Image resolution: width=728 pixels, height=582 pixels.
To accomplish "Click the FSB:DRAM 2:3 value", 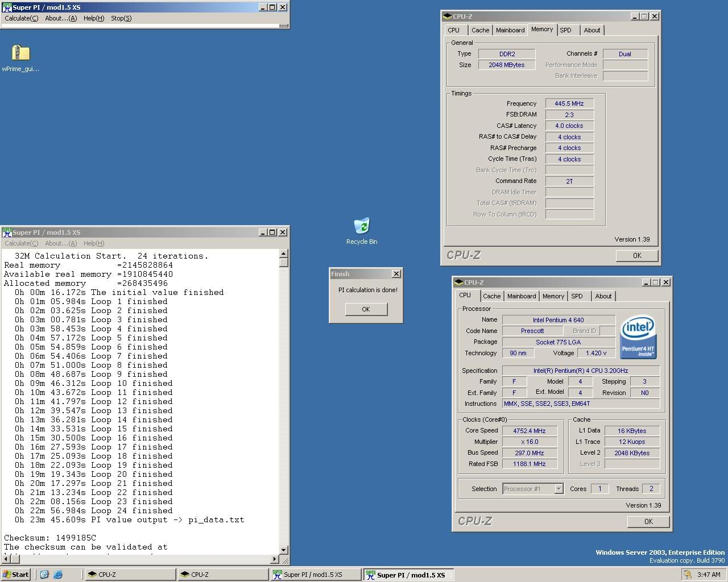I will click(569, 115).
